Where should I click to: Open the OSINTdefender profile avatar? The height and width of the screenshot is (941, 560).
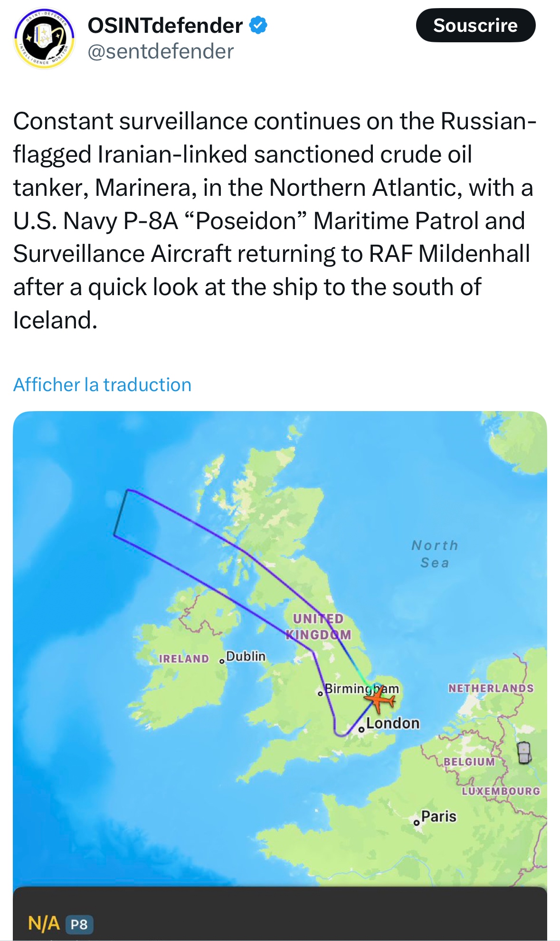45,38
